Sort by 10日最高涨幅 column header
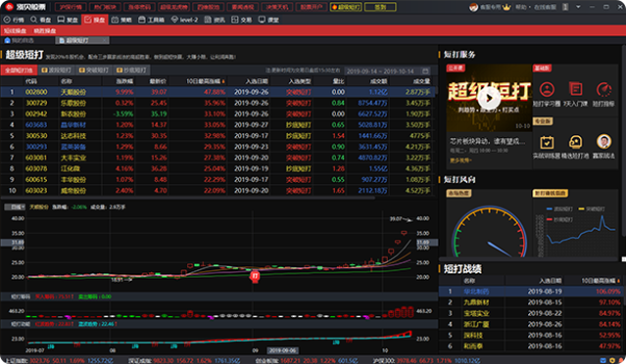The height and width of the screenshot is (364, 626). pyautogui.click(x=205, y=81)
